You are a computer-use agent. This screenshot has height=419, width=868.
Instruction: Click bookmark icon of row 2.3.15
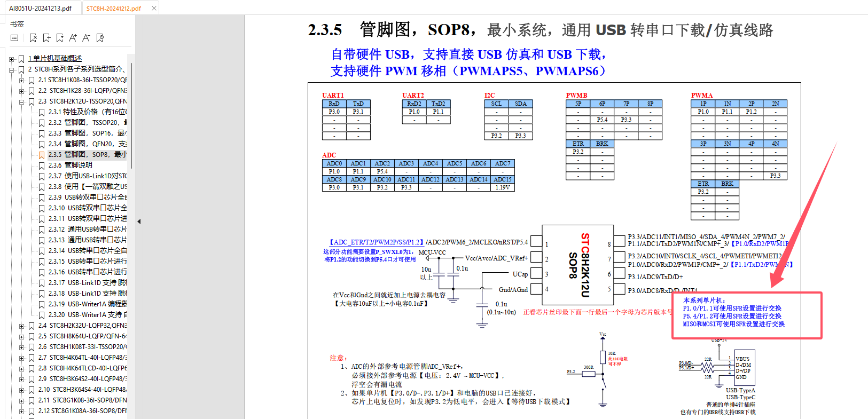coord(42,262)
